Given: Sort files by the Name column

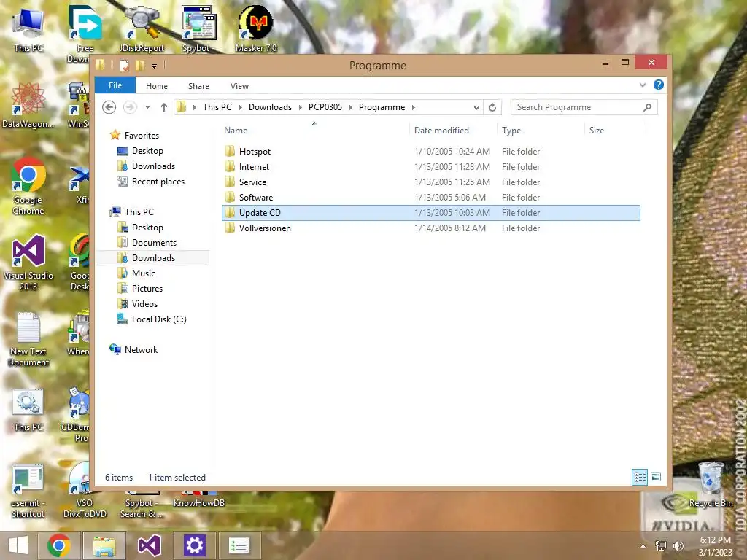Looking at the screenshot, I should [x=314, y=130].
